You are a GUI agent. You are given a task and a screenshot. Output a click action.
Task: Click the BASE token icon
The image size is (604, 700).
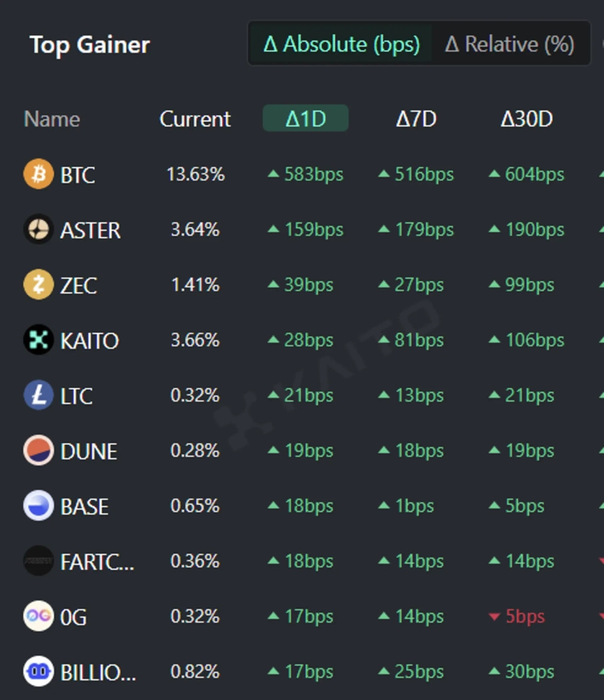point(39,505)
